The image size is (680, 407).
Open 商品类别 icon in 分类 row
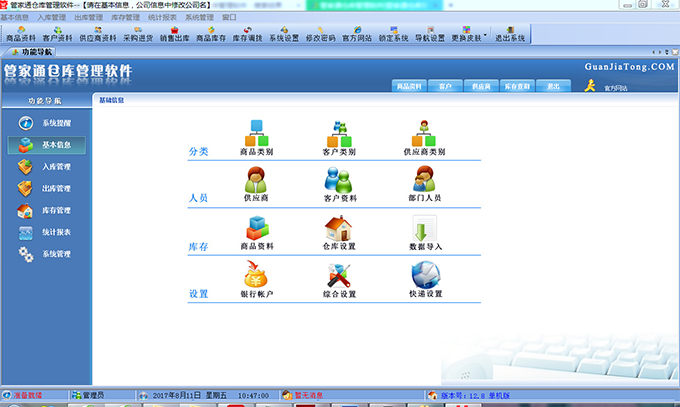[256, 138]
